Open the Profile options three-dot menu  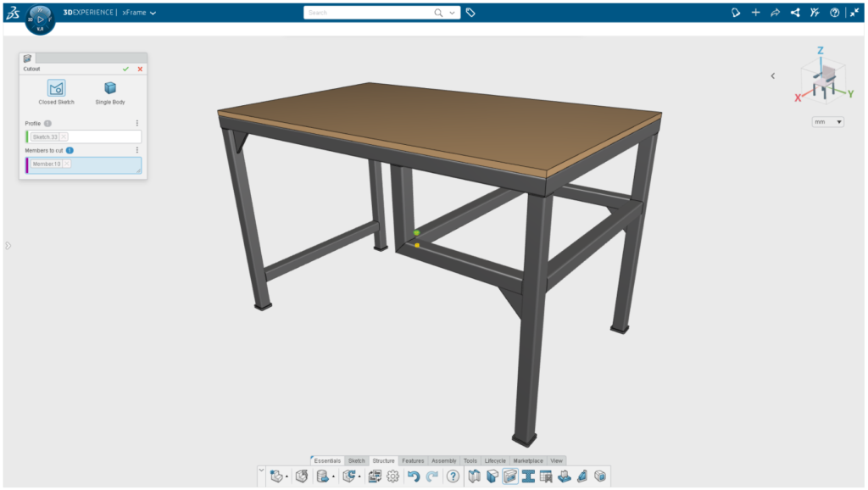click(137, 123)
